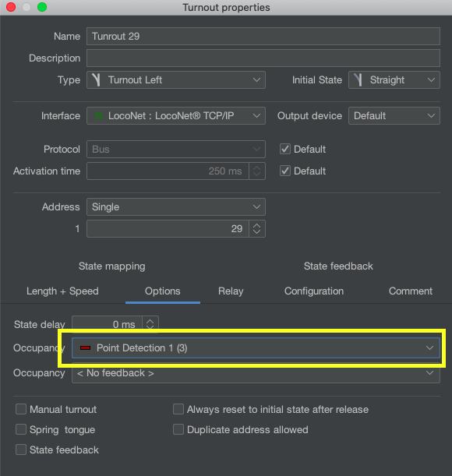This screenshot has width=452, height=476.
Task: Click the Name field containing Tunrout 29
Action: [263, 36]
